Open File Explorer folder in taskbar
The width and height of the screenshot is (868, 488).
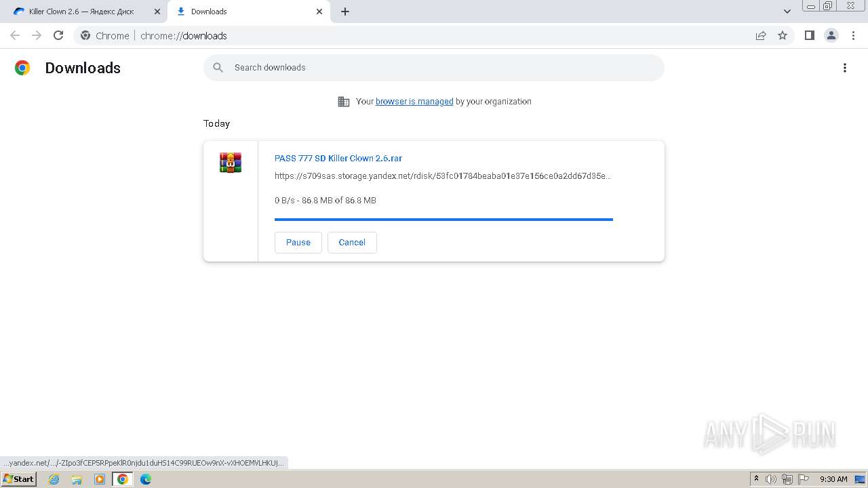point(77,479)
